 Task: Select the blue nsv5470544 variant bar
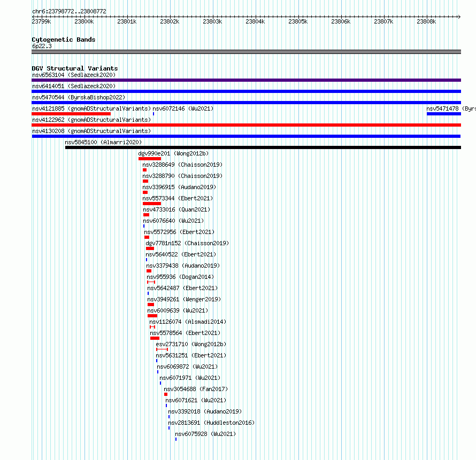tap(246, 103)
